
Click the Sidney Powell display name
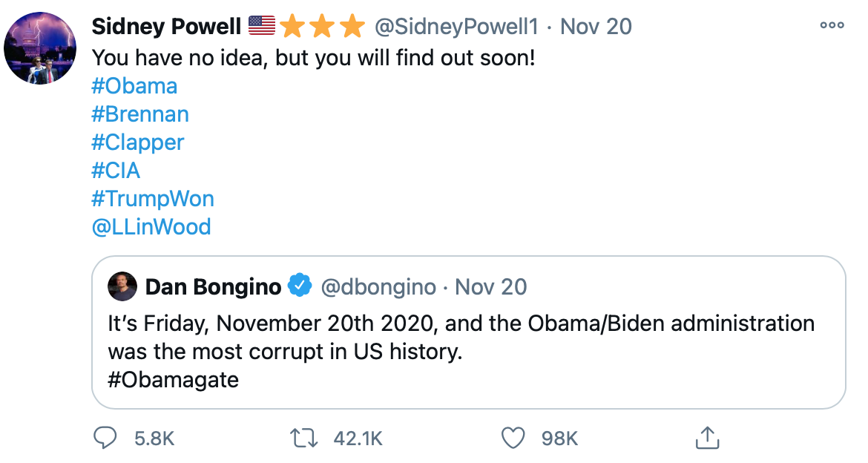click(x=166, y=27)
